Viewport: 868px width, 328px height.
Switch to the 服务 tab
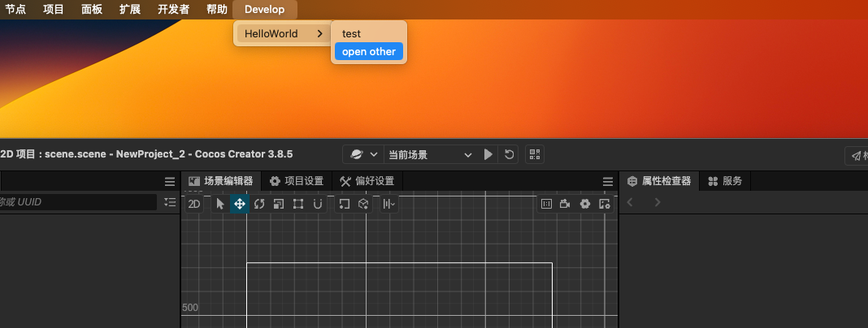tap(725, 181)
